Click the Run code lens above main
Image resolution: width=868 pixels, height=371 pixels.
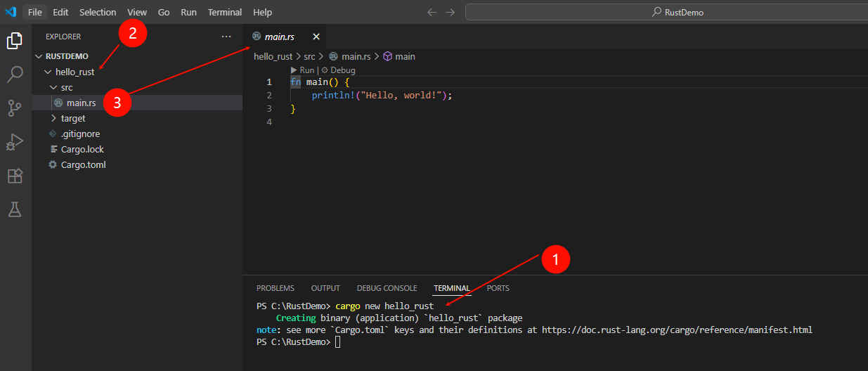pyautogui.click(x=302, y=70)
